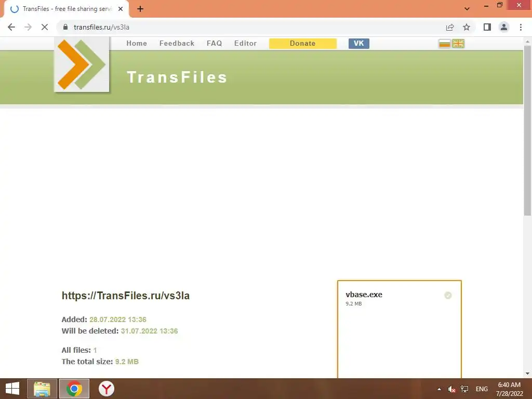Viewport: 532px width, 399px height.
Task: Open File Explorer from the taskbar
Action: [42, 389]
